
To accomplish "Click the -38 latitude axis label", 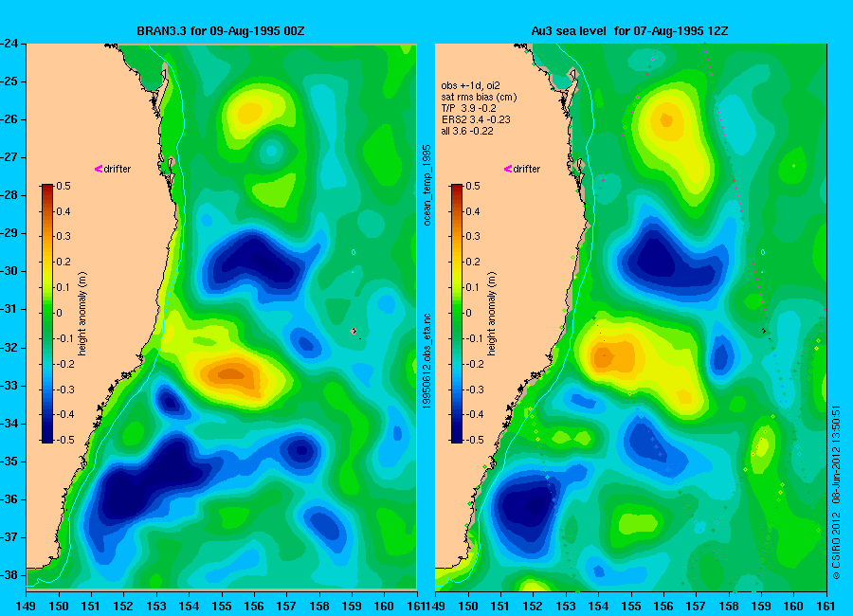I will (x=9, y=575).
